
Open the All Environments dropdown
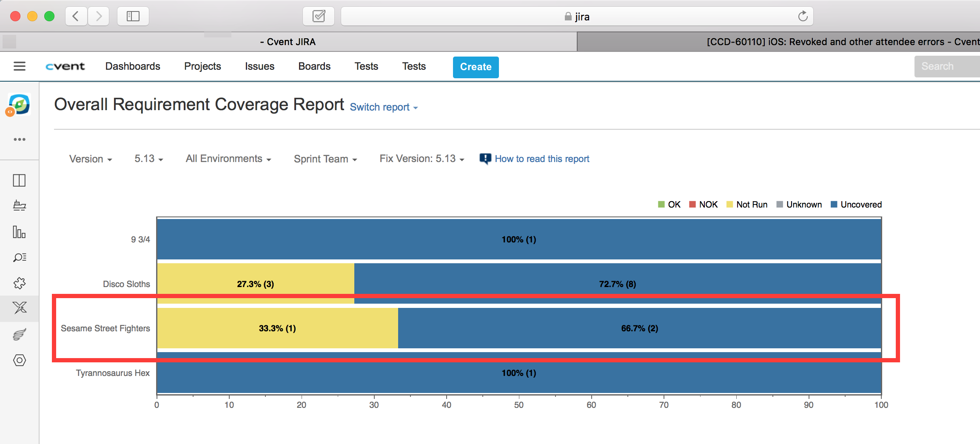pyautogui.click(x=228, y=159)
